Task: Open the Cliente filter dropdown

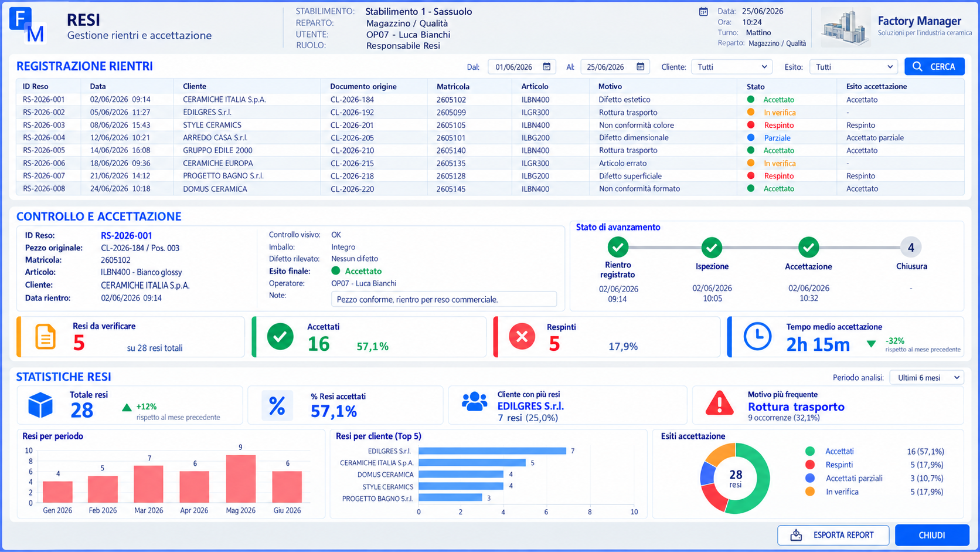Action: pos(731,67)
